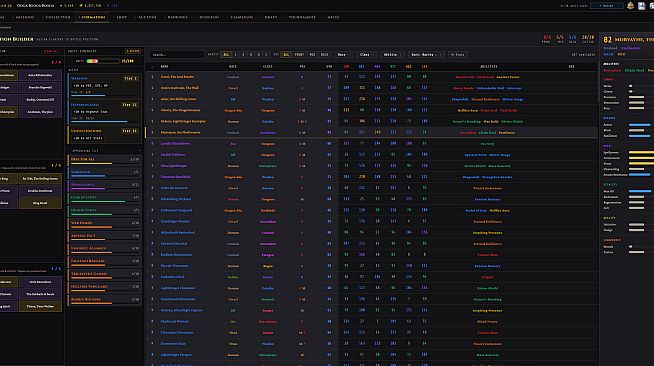654x366 pixels.
Task: Select the Formation tab
Action: coord(93,17)
